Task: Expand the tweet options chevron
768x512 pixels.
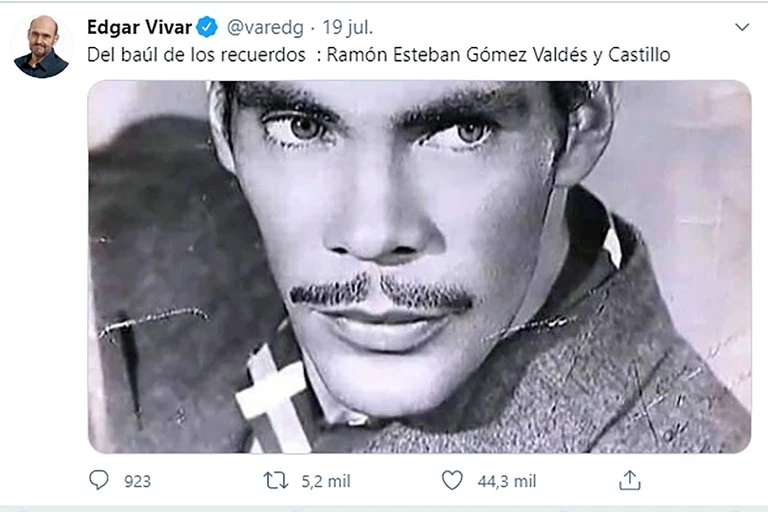Action: click(741, 27)
